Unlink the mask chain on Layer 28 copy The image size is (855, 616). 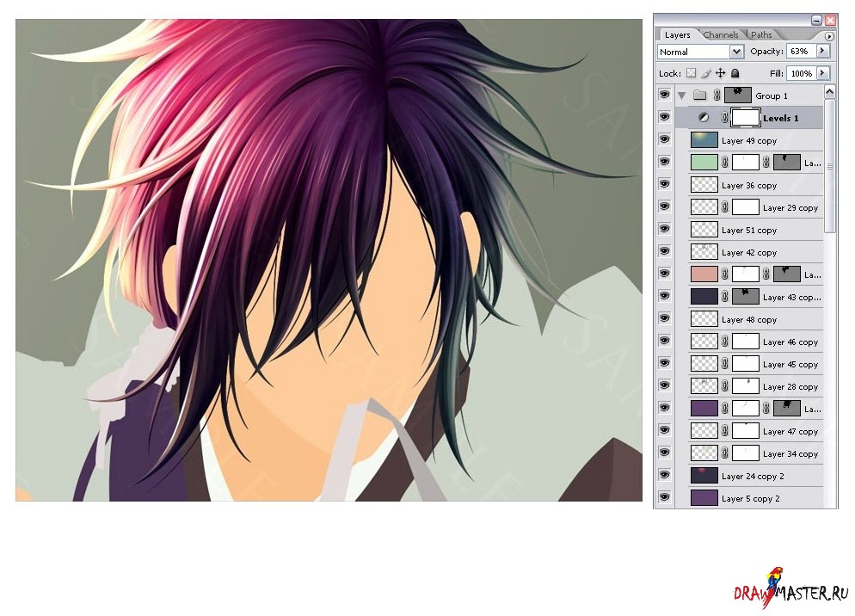(x=724, y=386)
